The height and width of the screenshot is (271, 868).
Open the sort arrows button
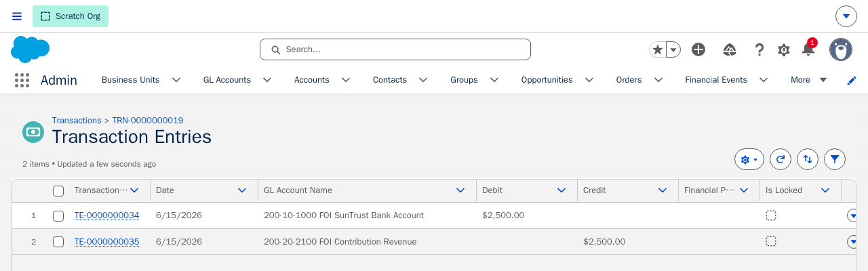click(x=808, y=159)
